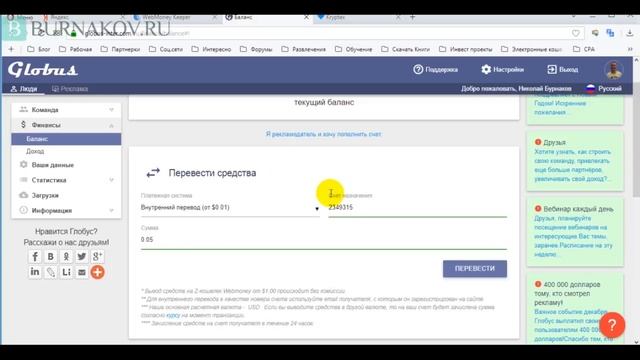Expand the Статистика sidebar menu
Screen dimensions: 640x360
click(66, 180)
